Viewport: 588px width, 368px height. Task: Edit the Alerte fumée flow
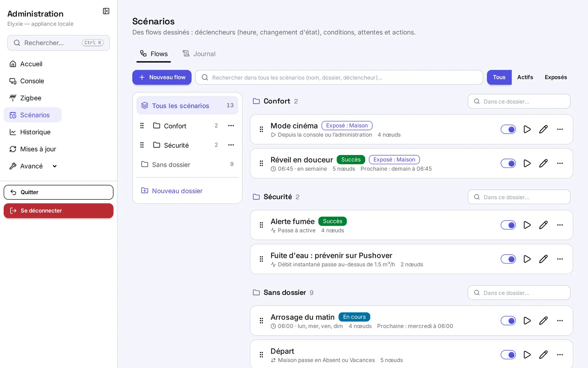(x=544, y=225)
